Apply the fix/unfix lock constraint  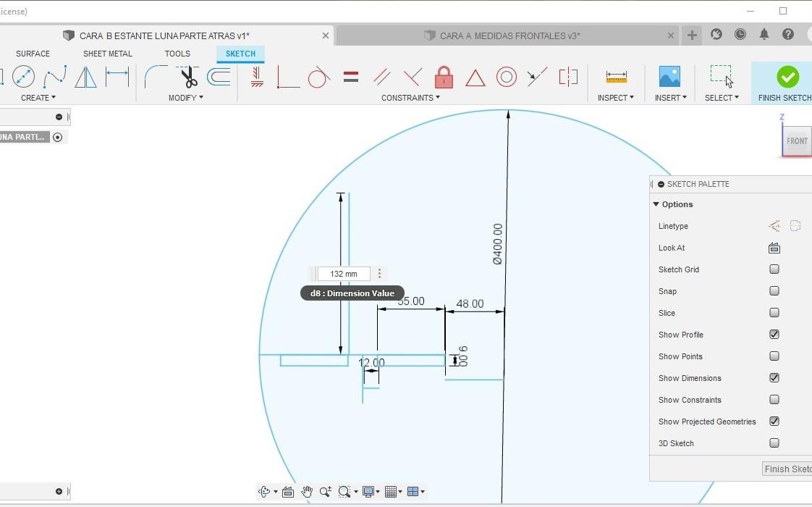444,77
